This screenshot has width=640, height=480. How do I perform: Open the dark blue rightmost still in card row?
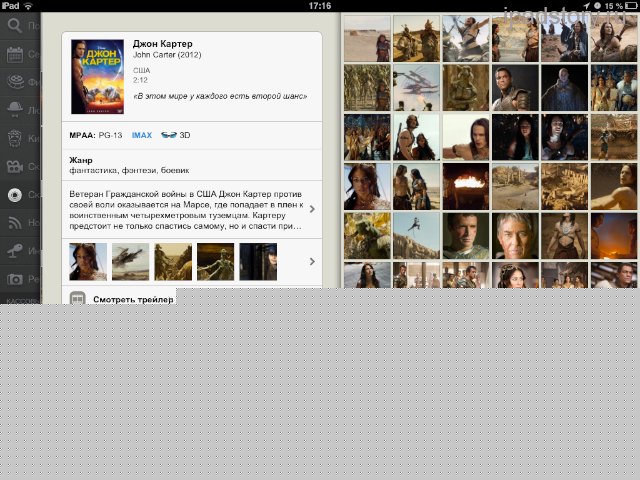[258, 262]
